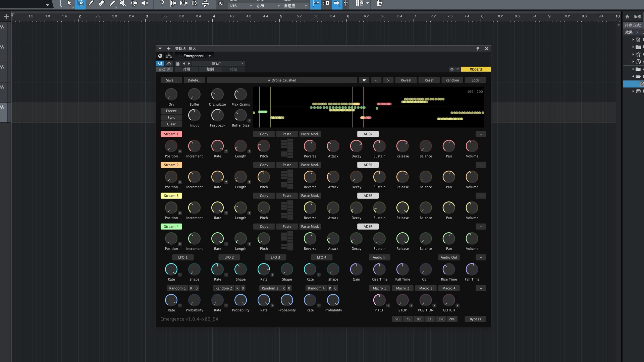644x362 pixels.
Task: Enable the Sync button
Action: (171, 118)
